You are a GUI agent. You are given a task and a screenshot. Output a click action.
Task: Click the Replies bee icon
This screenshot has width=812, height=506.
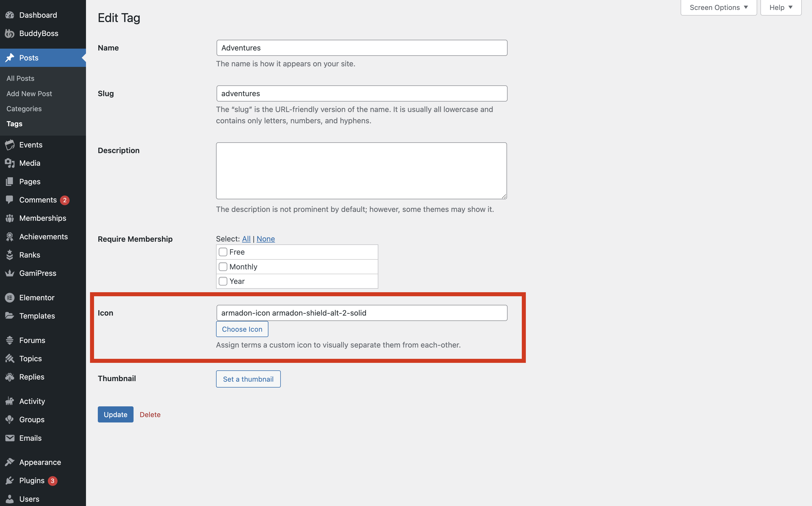(10, 377)
